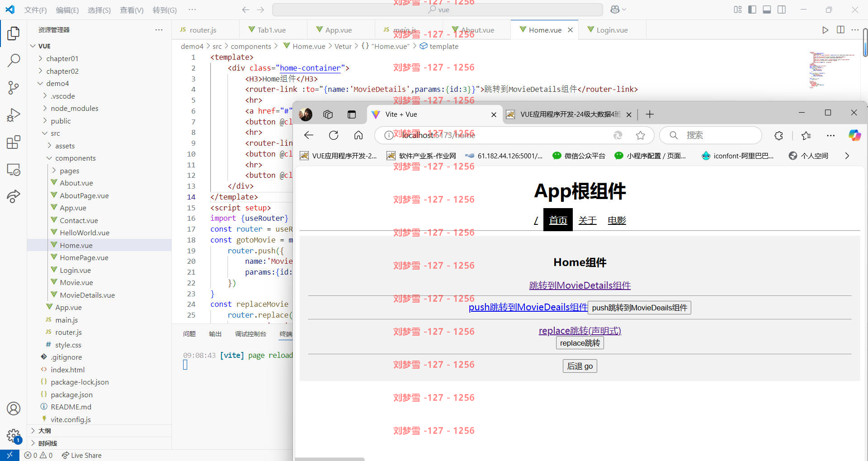Open the browser favorites list icon
Viewport: 868px width, 461px height.
pos(806,135)
